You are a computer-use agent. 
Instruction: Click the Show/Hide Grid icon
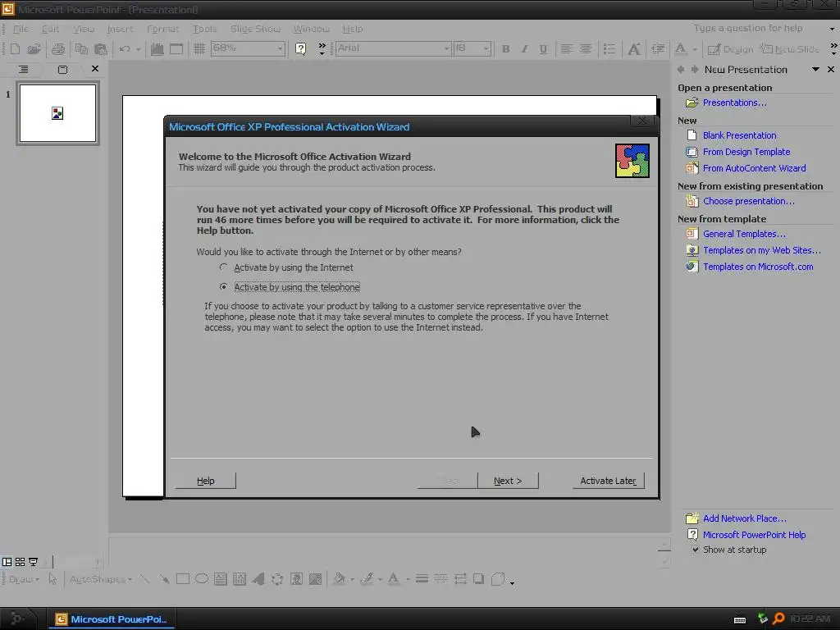pos(199,48)
